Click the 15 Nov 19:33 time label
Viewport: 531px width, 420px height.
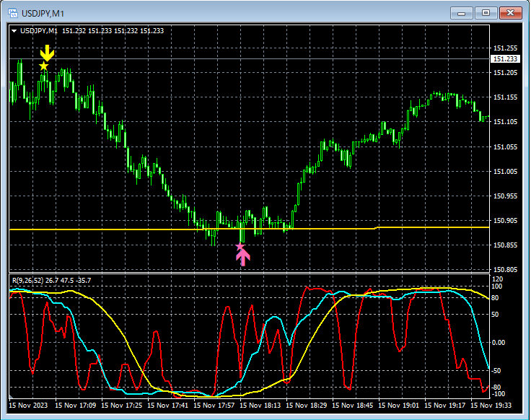[491, 405]
